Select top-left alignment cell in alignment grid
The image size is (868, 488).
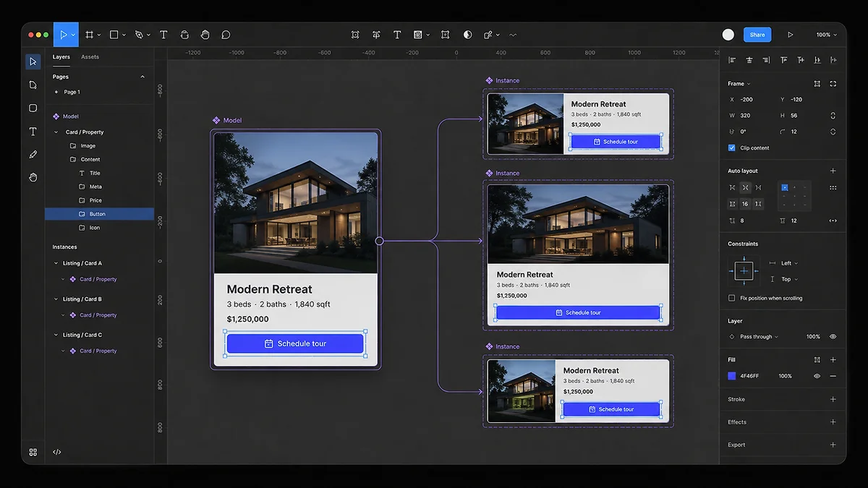(x=784, y=187)
